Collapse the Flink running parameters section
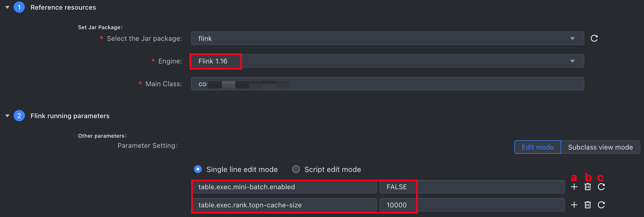 pyautogui.click(x=7, y=116)
